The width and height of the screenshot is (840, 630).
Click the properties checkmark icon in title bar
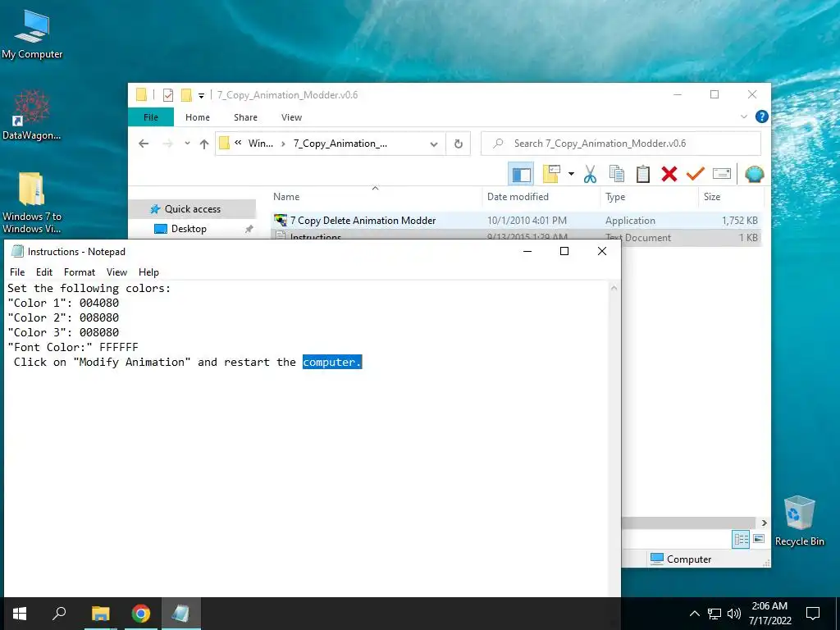(168, 95)
